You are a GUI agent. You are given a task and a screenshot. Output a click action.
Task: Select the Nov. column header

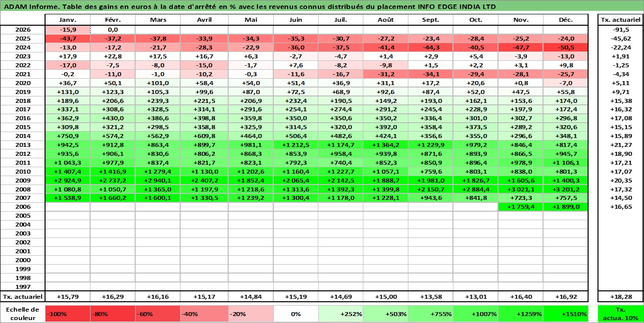(x=521, y=20)
